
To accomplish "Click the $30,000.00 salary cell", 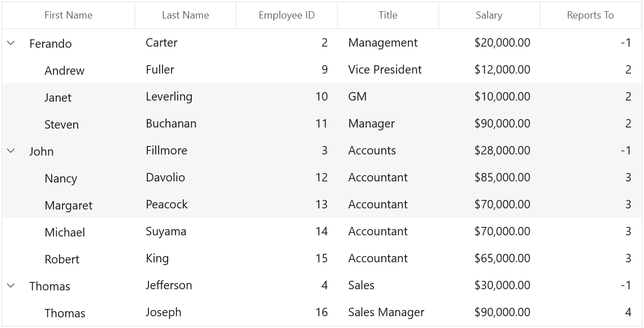I will 489,285.
